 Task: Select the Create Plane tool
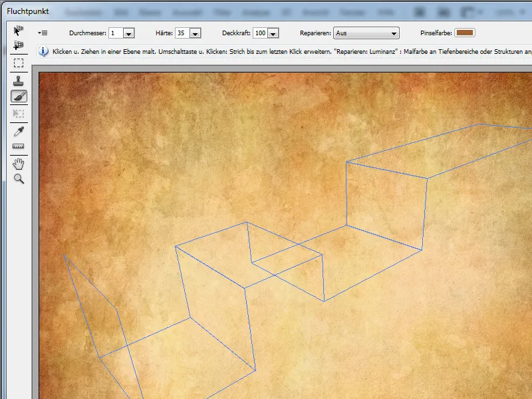tap(19, 45)
